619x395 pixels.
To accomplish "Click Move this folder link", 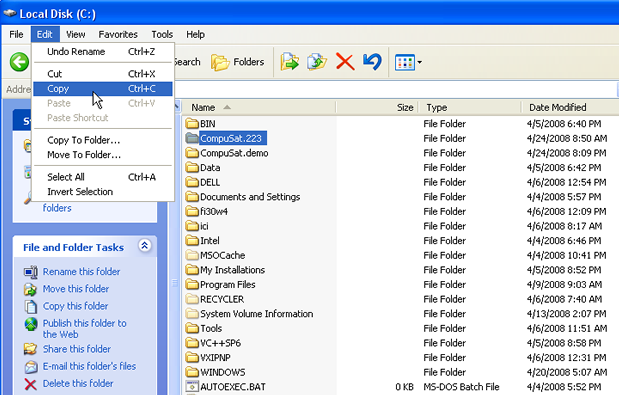I will pyautogui.click(x=76, y=289).
